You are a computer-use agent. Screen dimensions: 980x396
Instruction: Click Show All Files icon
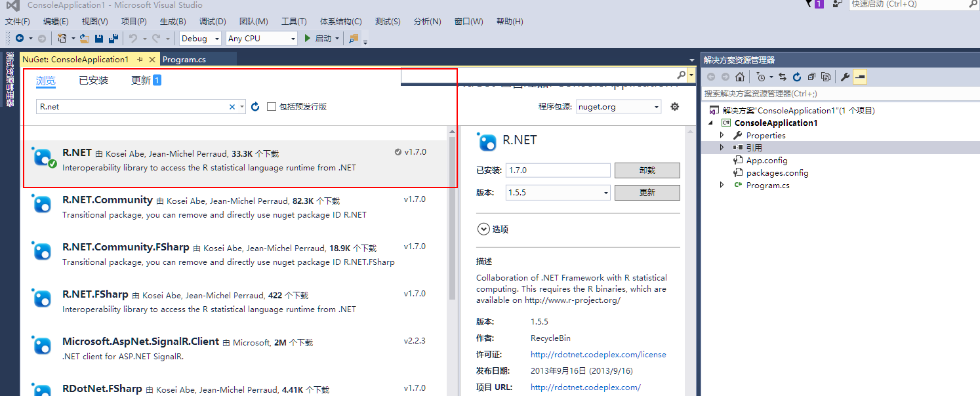coord(826,77)
